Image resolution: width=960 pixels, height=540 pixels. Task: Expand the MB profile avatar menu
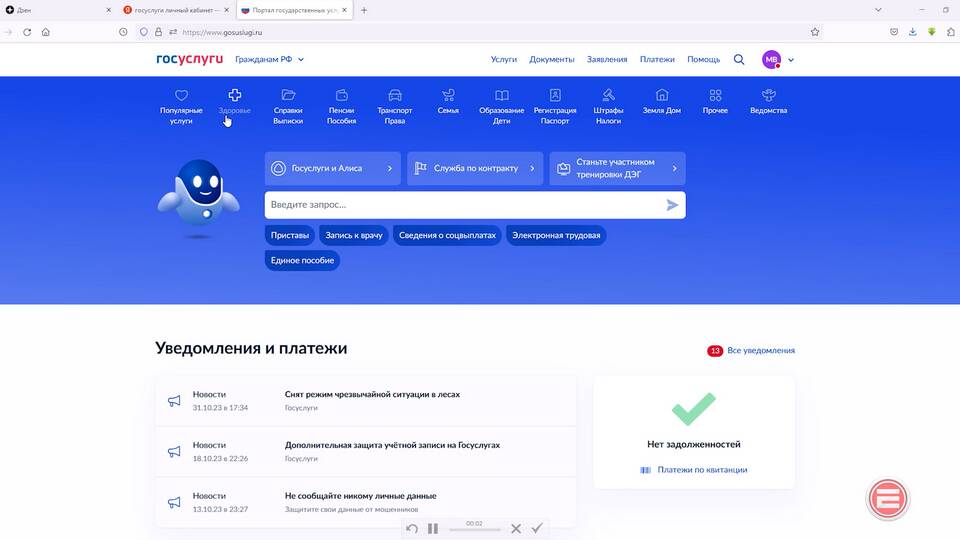778,60
